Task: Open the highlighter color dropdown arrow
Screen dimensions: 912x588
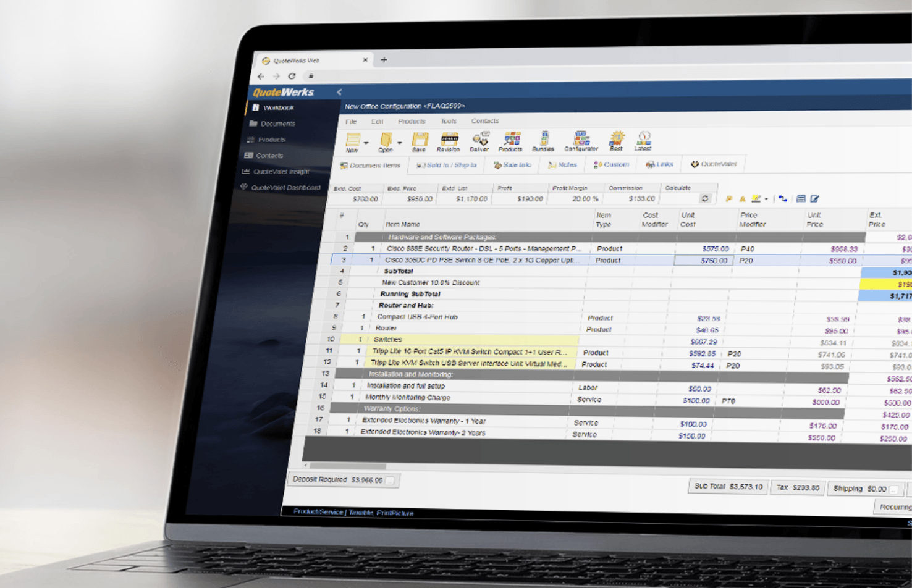Action: tap(766, 199)
